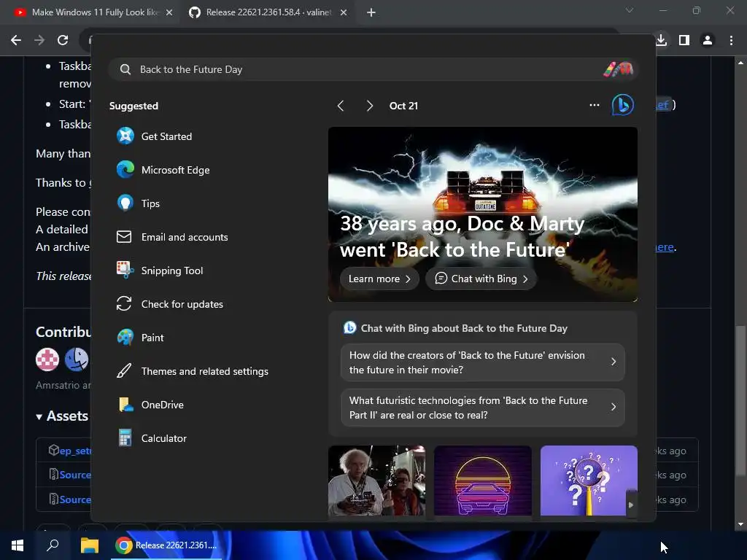
Task: Click Chat with Bing button
Action: pos(481,279)
